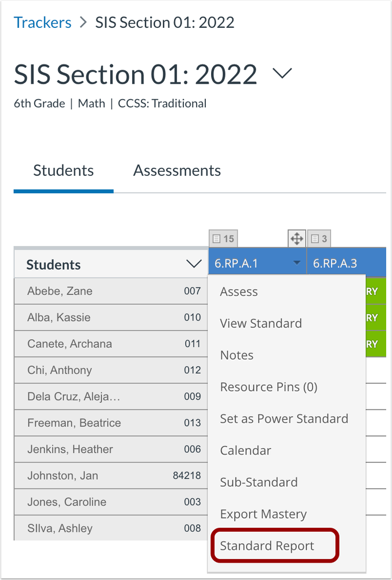Click the 3 assessments badge icon
Viewport: 392px width, 580px height.
[x=319, y=239]
